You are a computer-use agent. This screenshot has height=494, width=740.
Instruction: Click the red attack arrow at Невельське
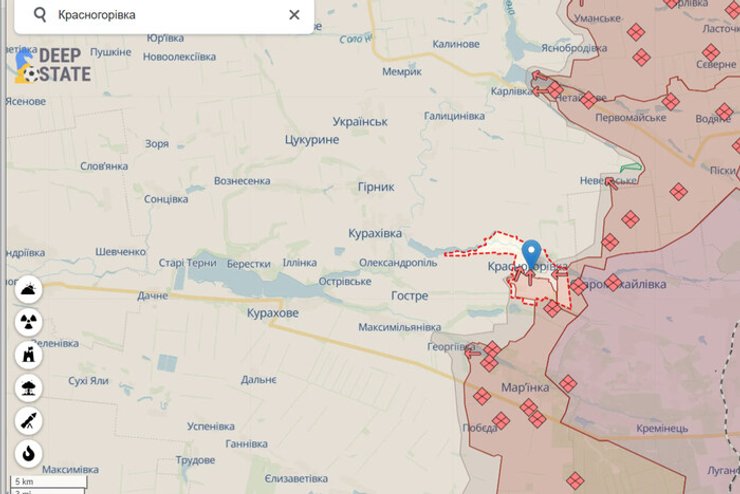(611, 183)
